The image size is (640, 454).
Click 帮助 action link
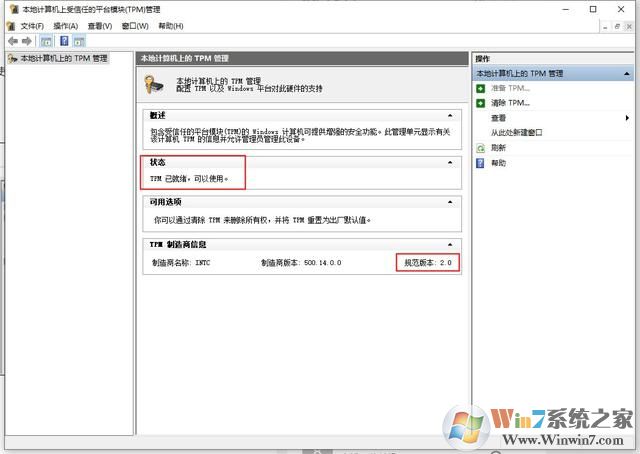pos(498,163)
